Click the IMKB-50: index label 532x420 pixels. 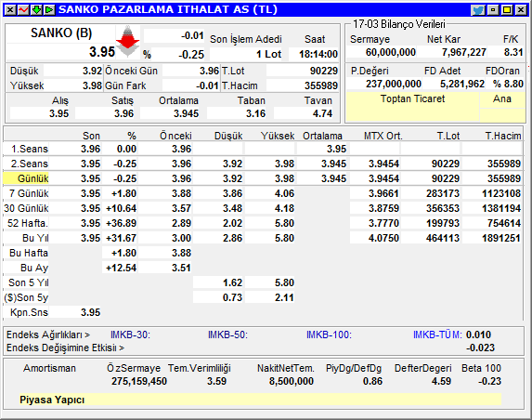point(228,335)
